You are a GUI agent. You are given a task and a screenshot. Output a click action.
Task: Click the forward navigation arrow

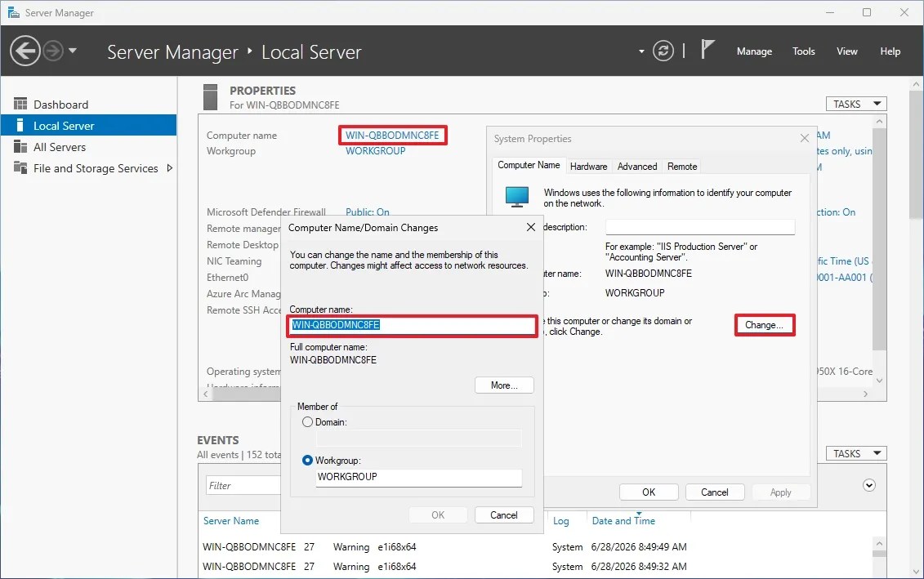[x=53, y=51]
